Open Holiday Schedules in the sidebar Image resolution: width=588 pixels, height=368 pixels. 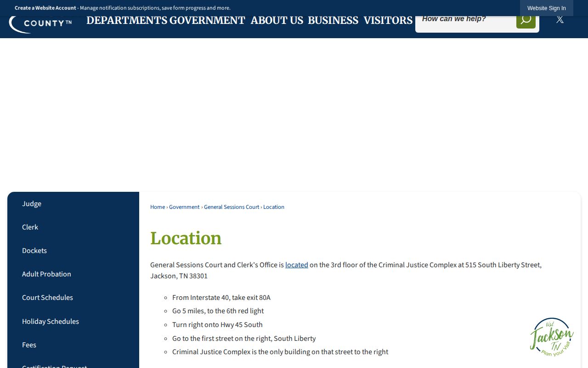pos(51,322)
